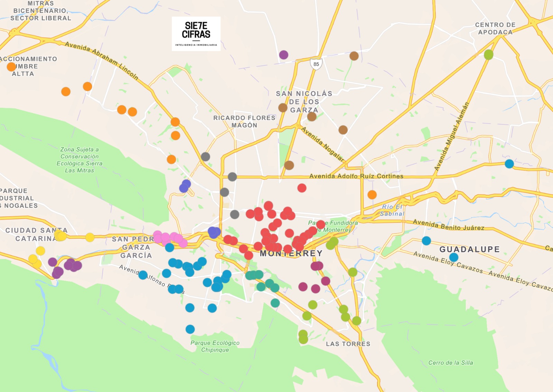Click the Avenida Miguel Alemán road label
553x392 pixels.
coord(452,136)
